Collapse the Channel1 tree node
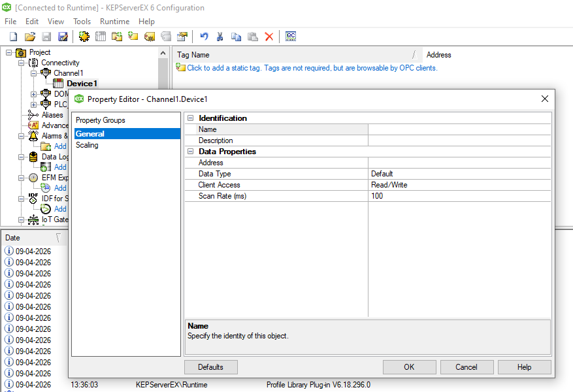Viewport: 573px width, 392px height. [x=33, y=73]
